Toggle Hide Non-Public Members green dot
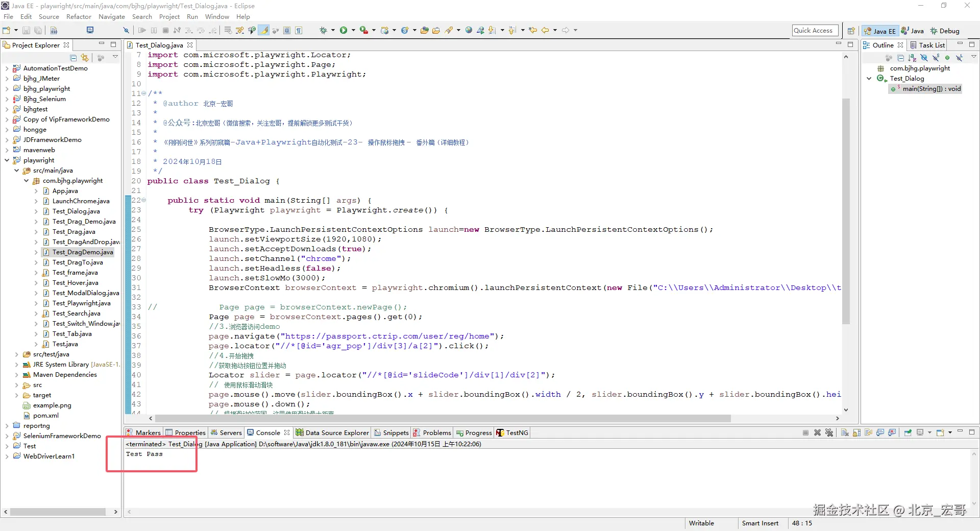This screenshot has height=531, width=980. coord(947,58)
